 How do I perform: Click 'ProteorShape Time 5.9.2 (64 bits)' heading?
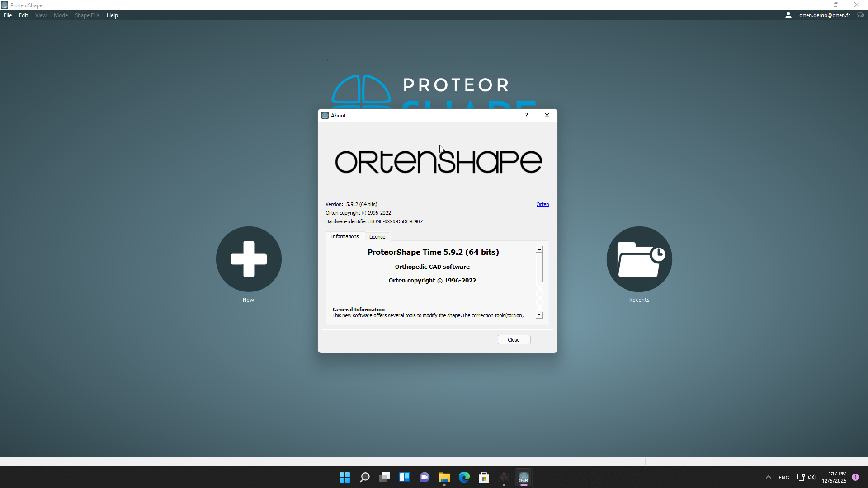pyautogui.click(x=433, y=252)
